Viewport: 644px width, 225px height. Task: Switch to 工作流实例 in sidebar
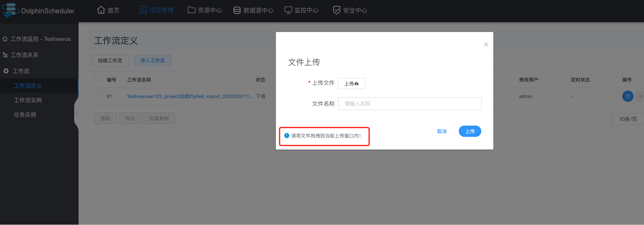pos(28,100)
